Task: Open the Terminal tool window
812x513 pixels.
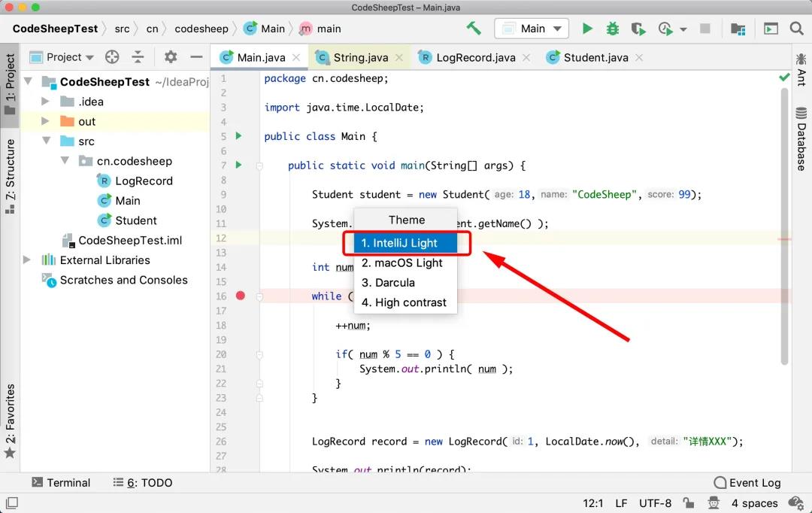Action: (x=61, y=483)
